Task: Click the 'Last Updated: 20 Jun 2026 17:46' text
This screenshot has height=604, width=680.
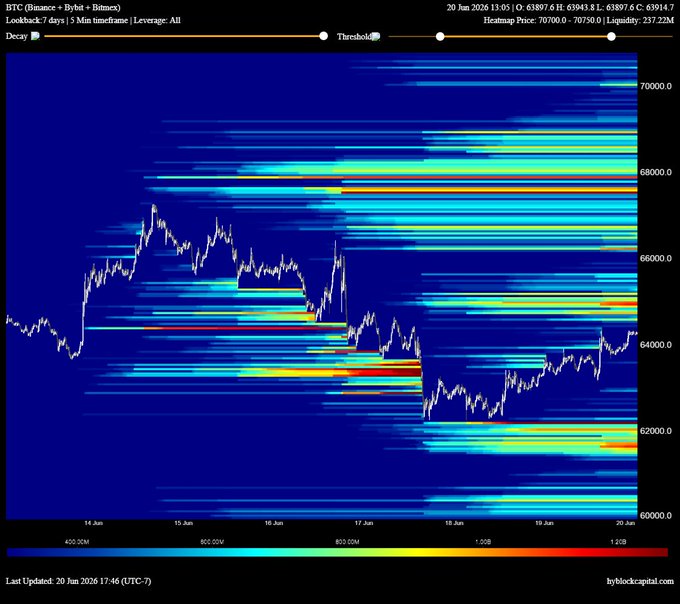Action: click(62, 581)
